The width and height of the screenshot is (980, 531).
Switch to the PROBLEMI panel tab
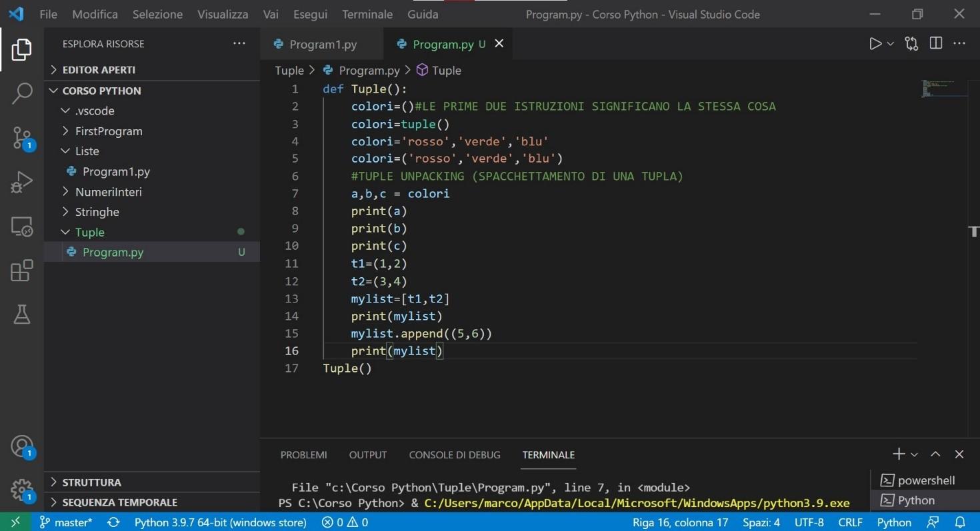(303, 455)
